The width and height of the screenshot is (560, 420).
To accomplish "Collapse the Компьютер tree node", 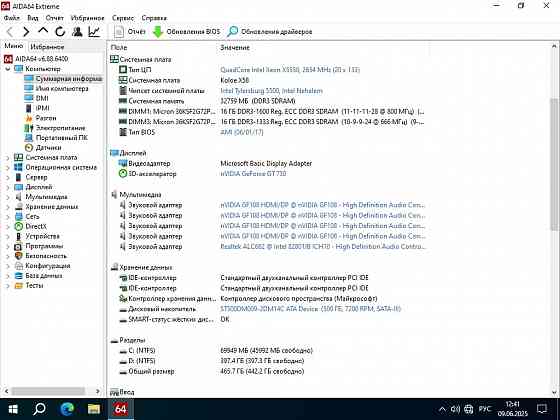I will [x=8, y=69].
